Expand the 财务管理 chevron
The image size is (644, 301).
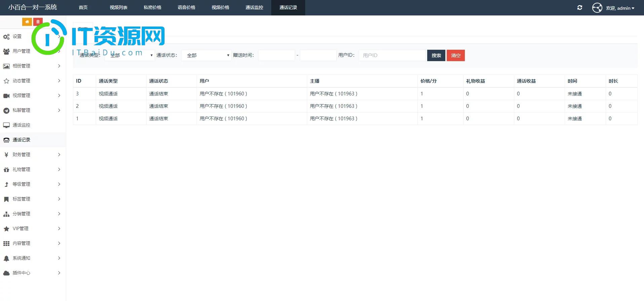(x=59, y=155)
